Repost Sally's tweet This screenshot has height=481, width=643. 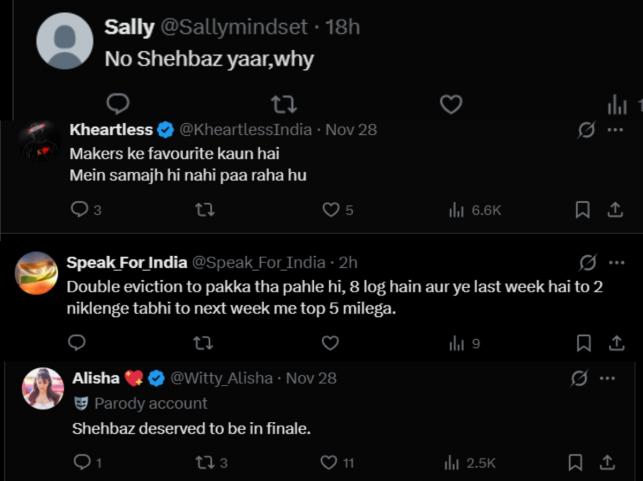pos(284,103)
